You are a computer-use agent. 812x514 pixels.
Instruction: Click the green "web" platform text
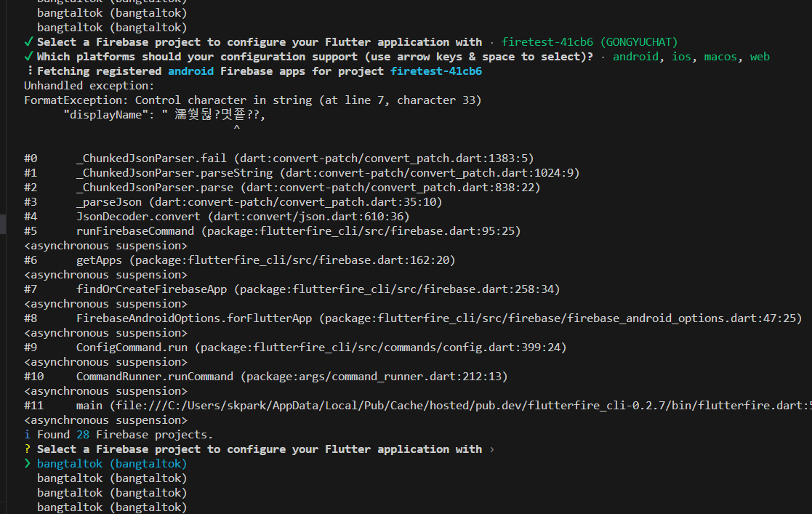759,57
